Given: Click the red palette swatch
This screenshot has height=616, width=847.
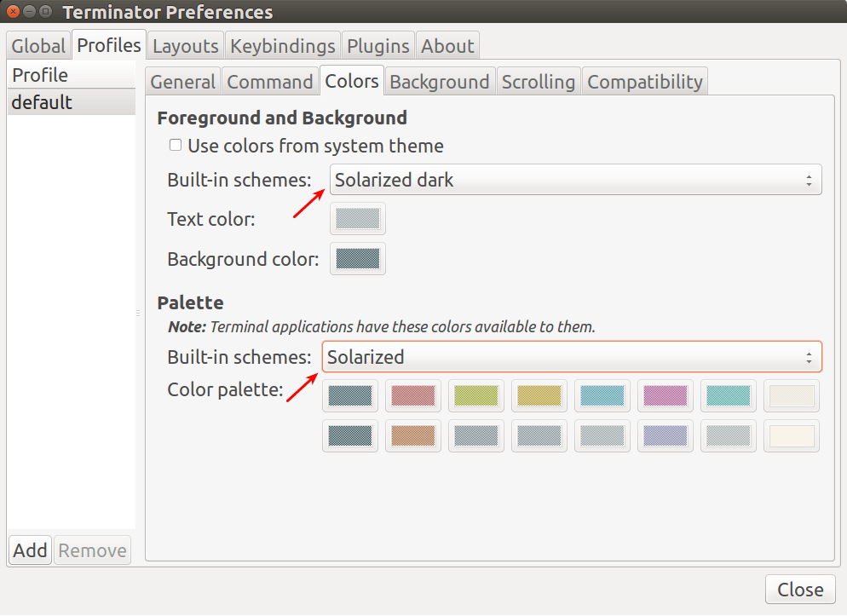Looking at the screenshot, I should click(x=413, y=395).
